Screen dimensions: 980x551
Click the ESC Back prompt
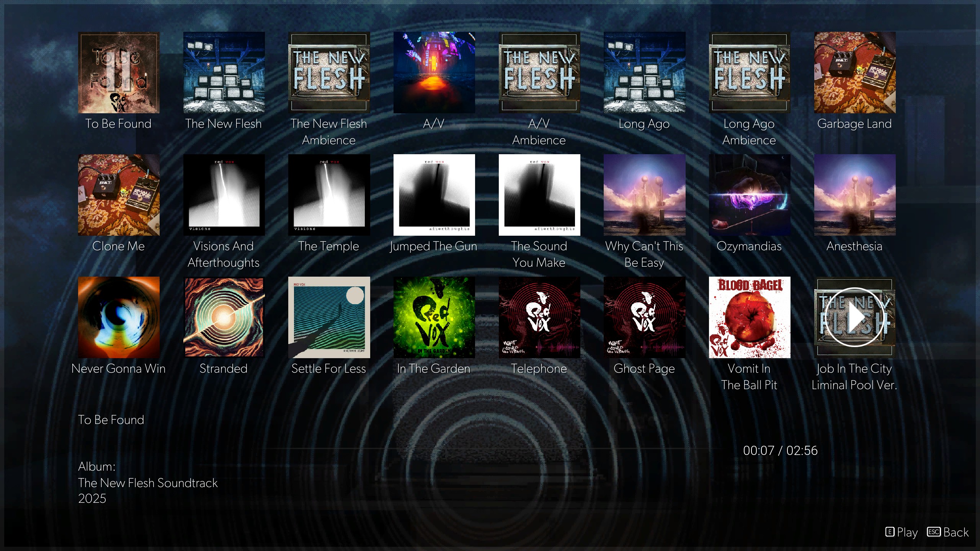[948, 532]
